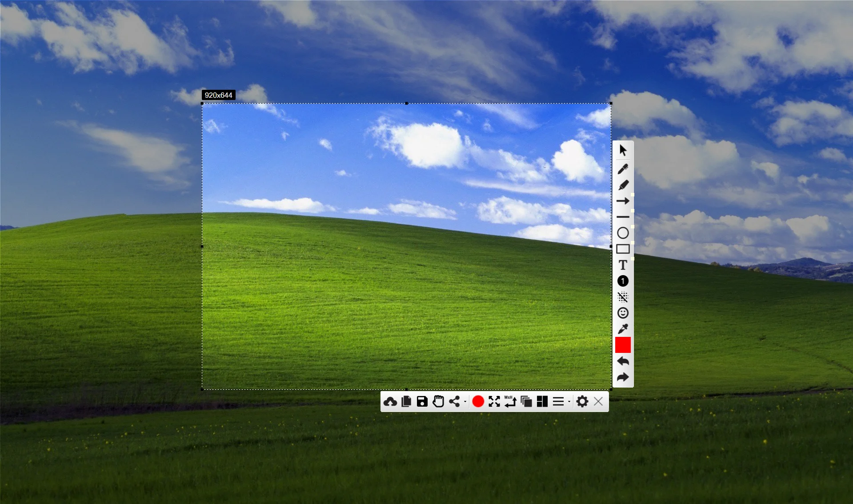Activate the blur/pixelate tool
Viewport: 853px width, 504px height.
tap(623, 297)
